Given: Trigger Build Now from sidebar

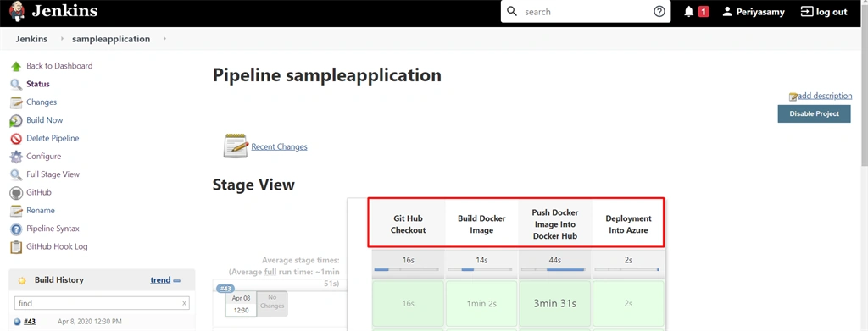Looking at the screenshot, I should coord(44,120).
